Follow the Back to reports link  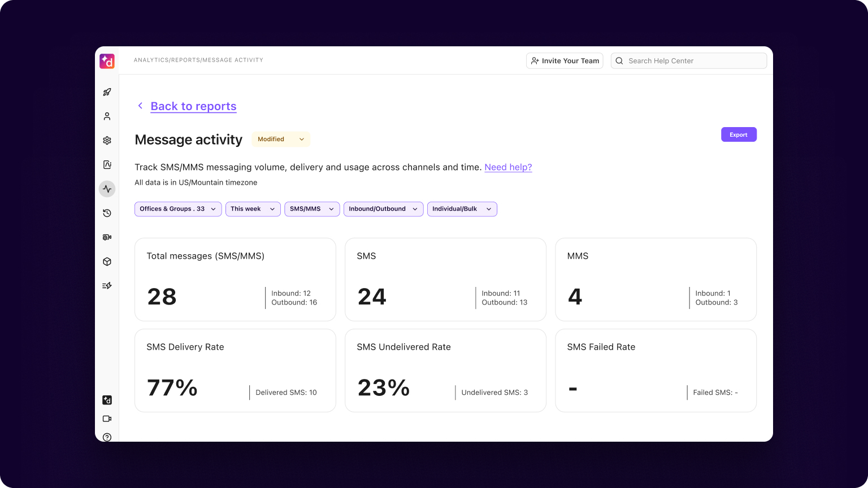193,106
